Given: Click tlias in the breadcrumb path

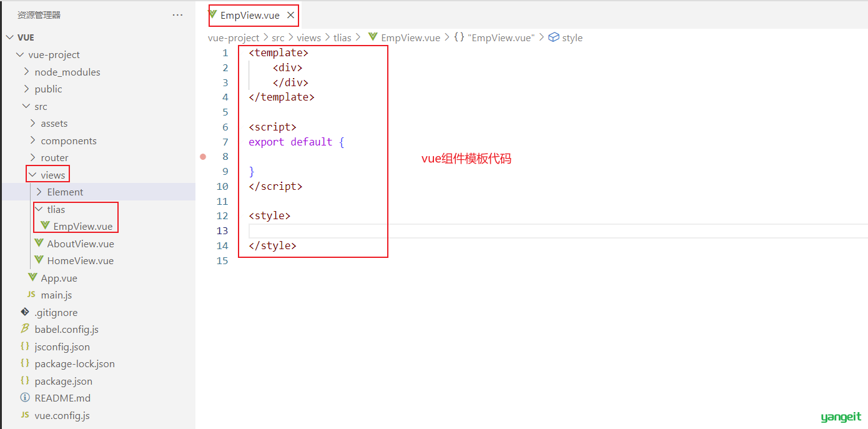Looking at the screenshot, I should (342, 37).
